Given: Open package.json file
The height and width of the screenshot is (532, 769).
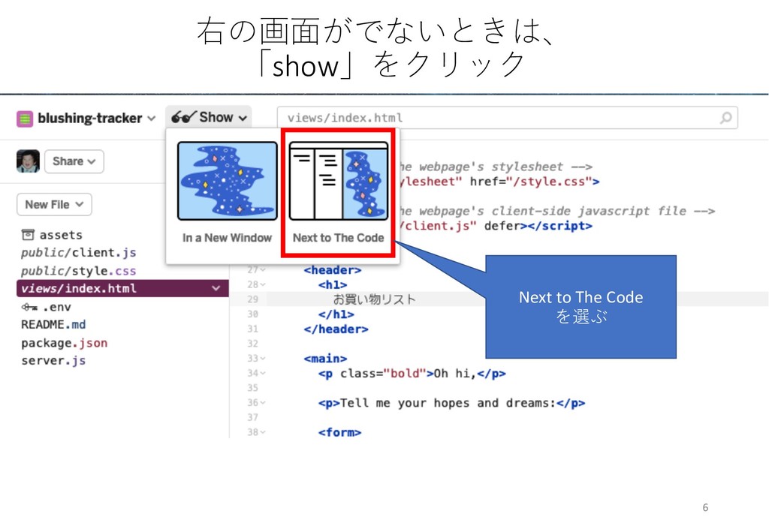Looking at the screenshot, I should pos(65,343).
